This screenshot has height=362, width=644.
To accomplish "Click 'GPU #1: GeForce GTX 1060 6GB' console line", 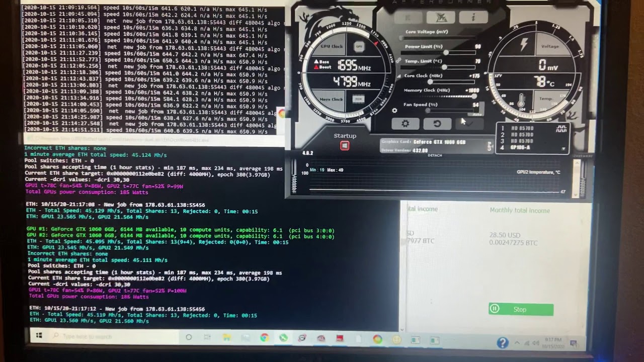I will point(180,230).
